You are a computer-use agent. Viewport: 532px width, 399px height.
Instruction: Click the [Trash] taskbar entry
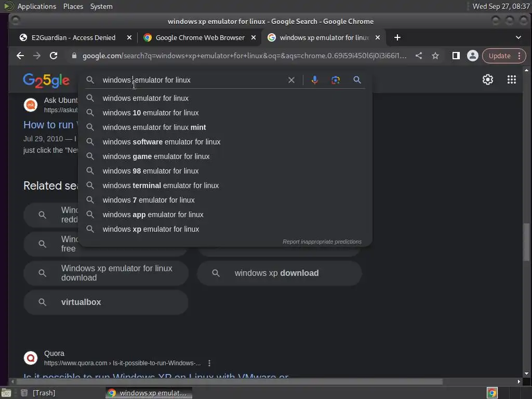click(x=38, y=393)
